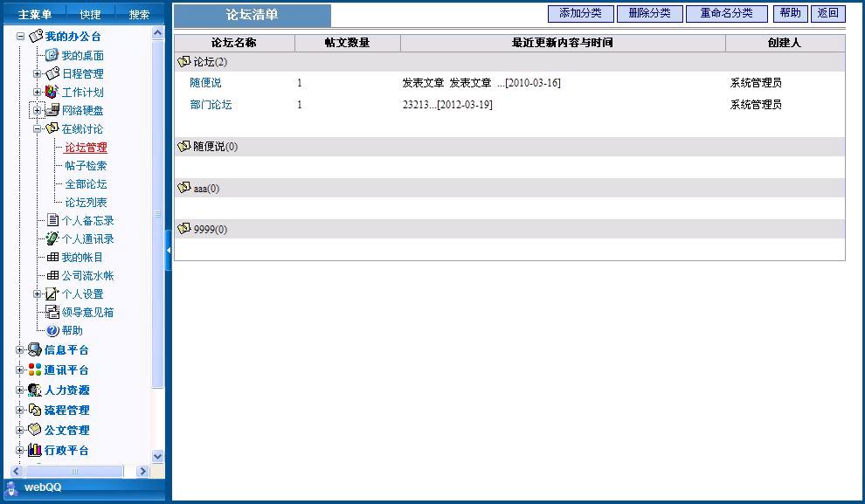
Task: Switch to the 快捷 tab
Action: (x=90, y=14)
